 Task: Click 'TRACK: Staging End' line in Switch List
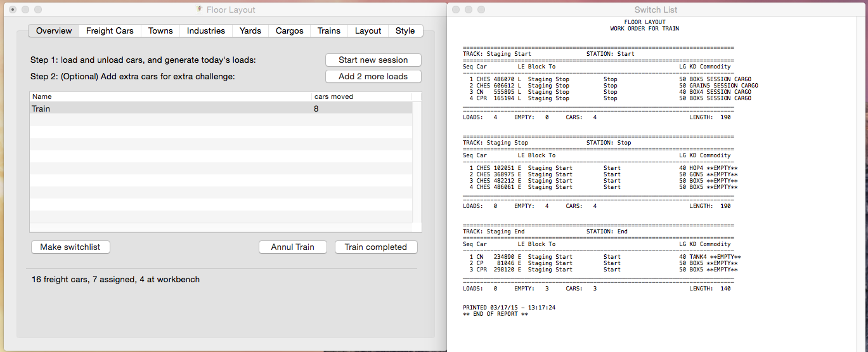494,231
